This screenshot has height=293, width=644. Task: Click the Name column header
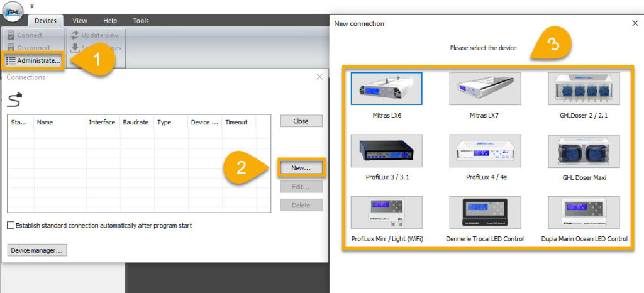60,122
